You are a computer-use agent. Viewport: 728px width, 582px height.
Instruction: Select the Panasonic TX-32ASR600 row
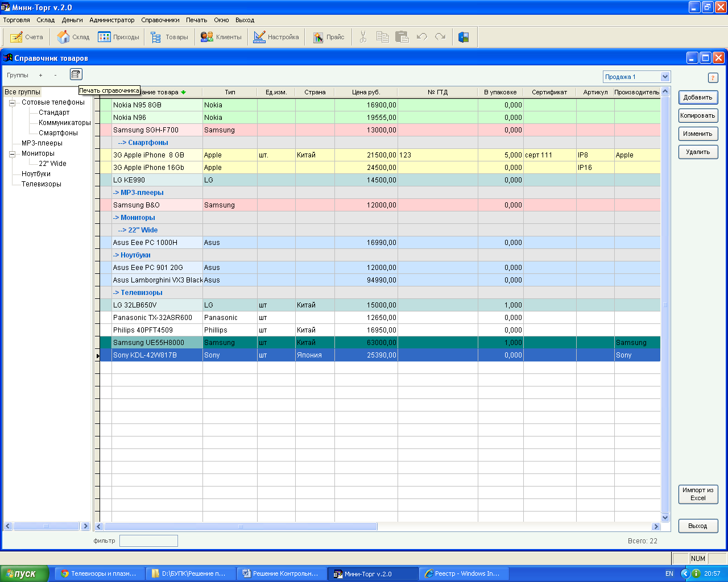click(380, 318)
